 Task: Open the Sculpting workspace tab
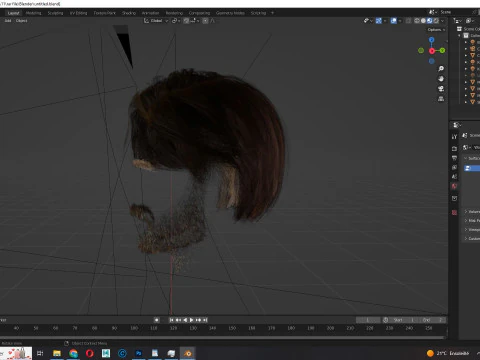click(55, 13)
